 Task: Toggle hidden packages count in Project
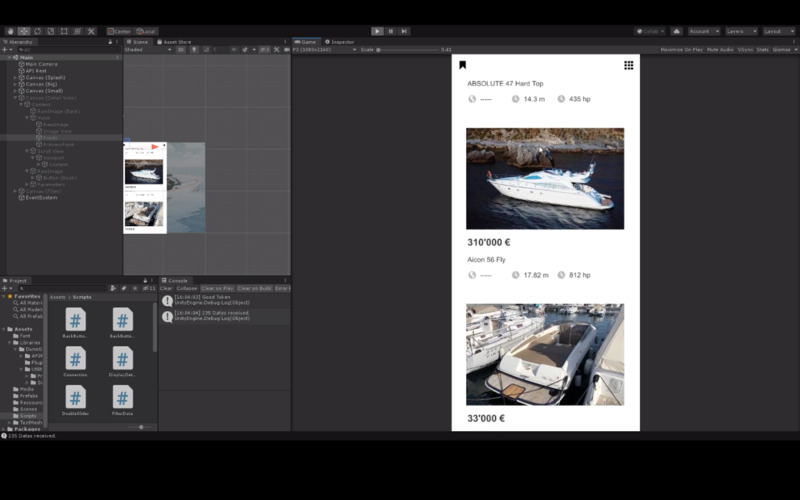point(149,288)
